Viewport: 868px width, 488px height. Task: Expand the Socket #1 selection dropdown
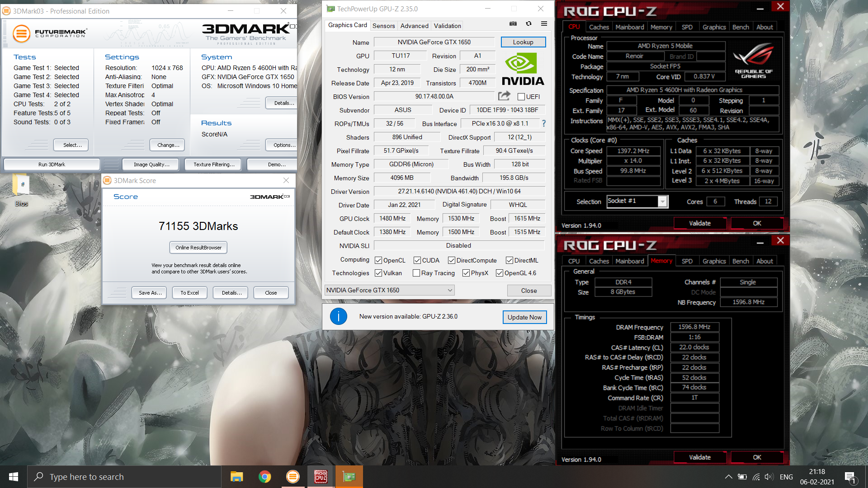pyautogui.click(x=663, y=202)
